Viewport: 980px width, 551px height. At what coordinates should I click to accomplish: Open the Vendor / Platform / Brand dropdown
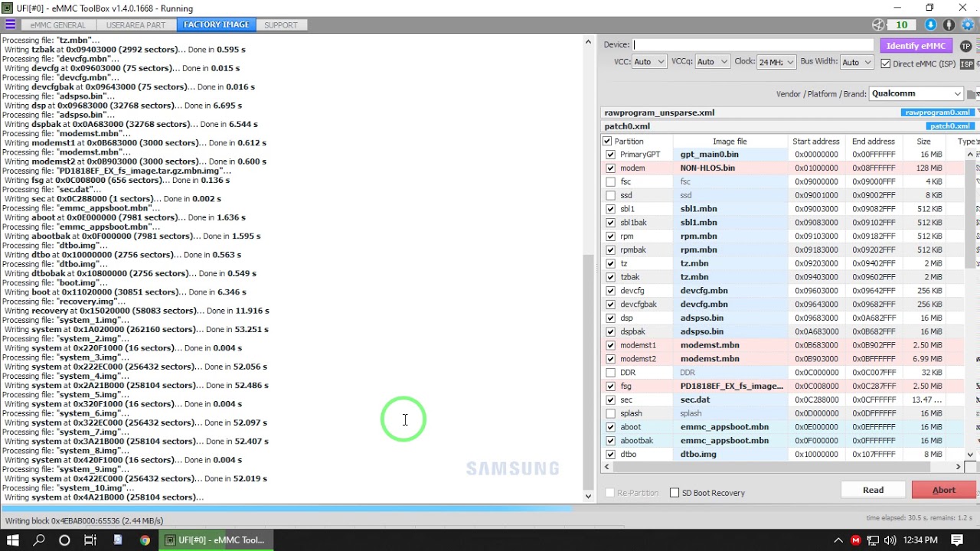click(x=916, y=93)
